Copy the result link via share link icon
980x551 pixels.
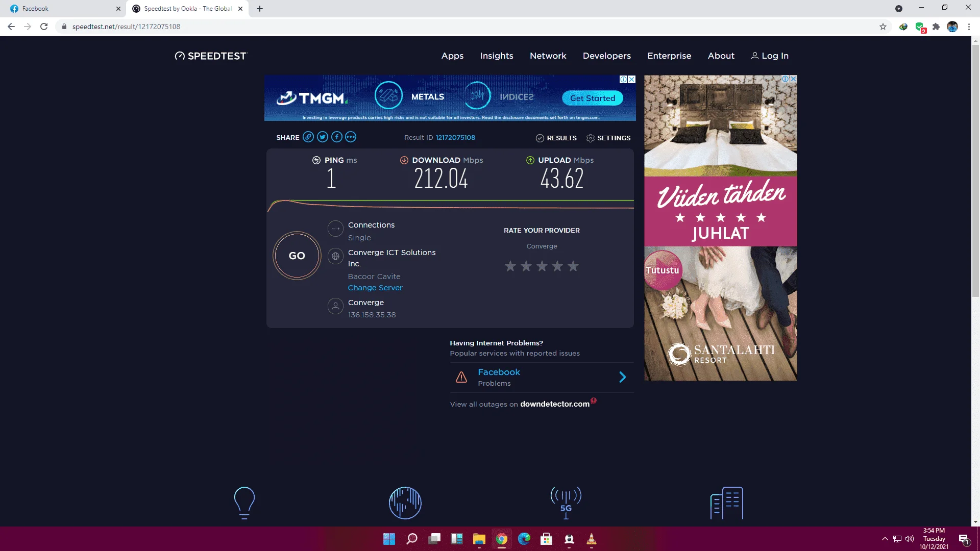(308, 137)
